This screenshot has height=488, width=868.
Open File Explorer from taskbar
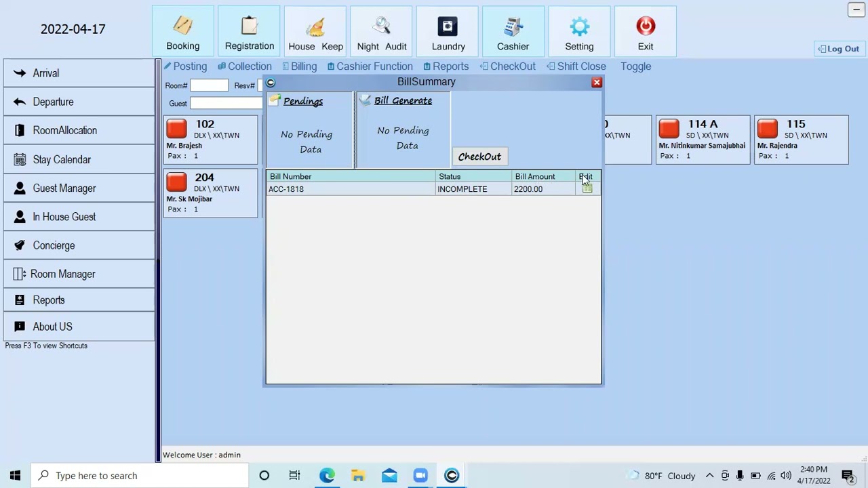[x=358, y=476]
